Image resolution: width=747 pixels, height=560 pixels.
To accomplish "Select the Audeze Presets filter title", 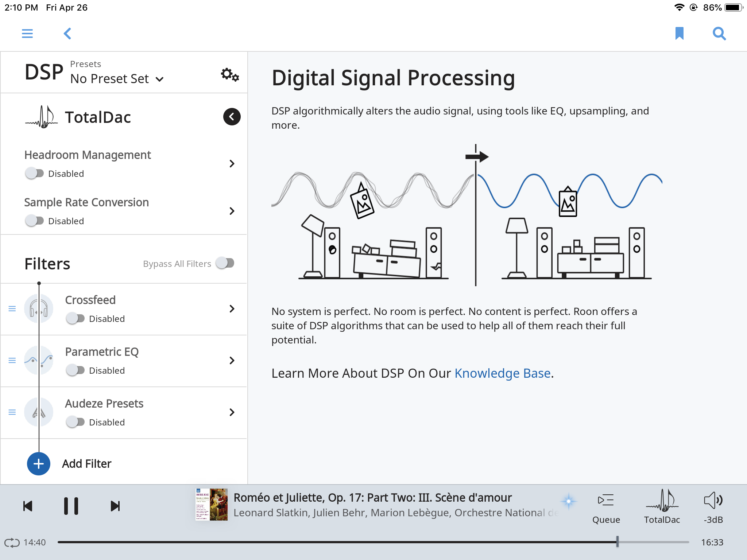I will coord(104,404).
